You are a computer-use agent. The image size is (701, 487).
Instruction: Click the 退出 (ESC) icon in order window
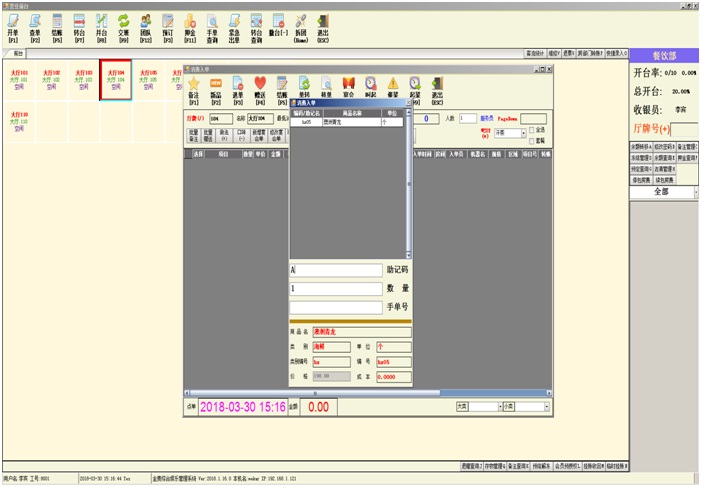tap(437, 86)
